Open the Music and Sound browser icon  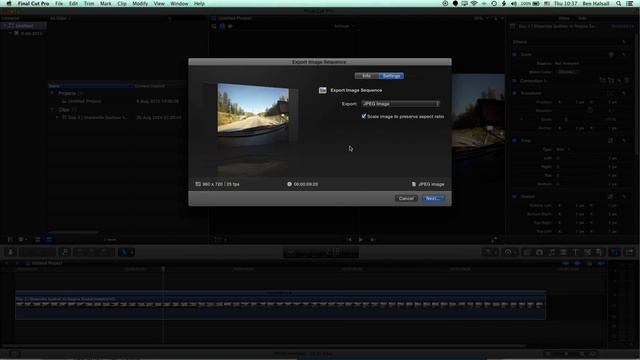[551, 252]
